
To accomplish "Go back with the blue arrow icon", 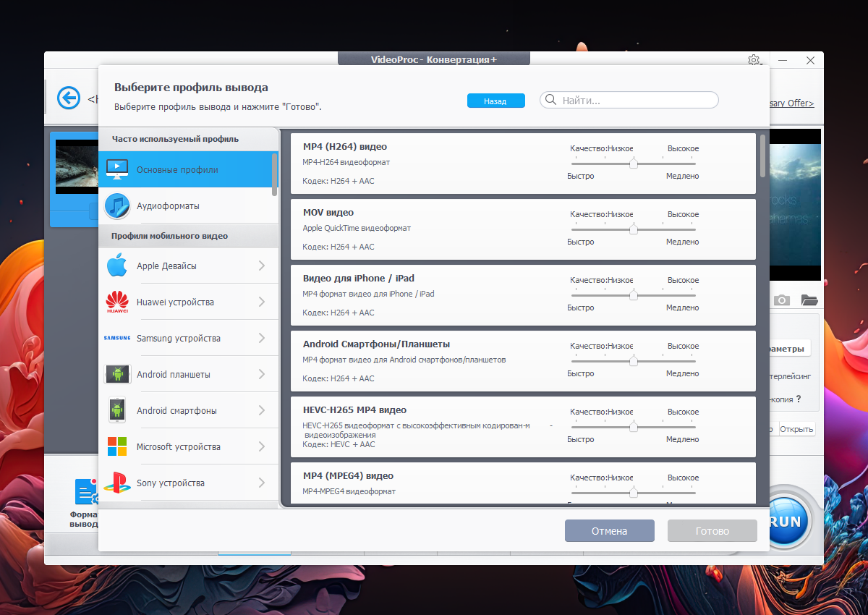I will point(69,98).
